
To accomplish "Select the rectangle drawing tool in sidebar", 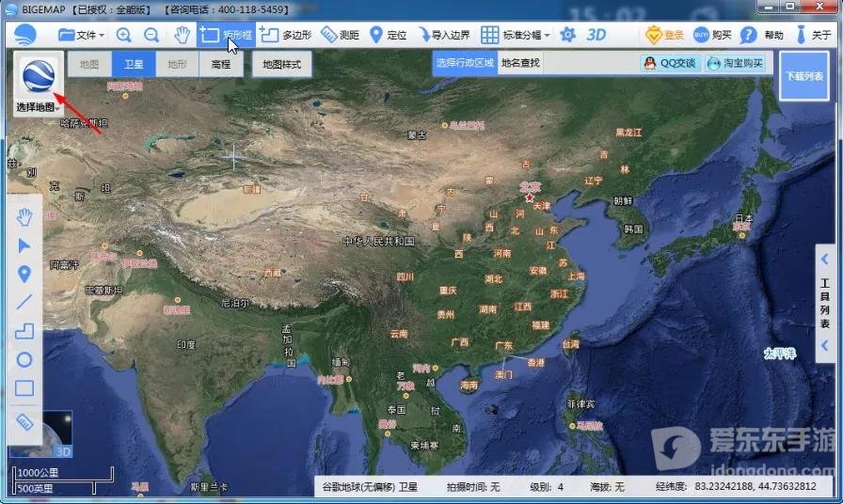I will (x=24, y=388).
